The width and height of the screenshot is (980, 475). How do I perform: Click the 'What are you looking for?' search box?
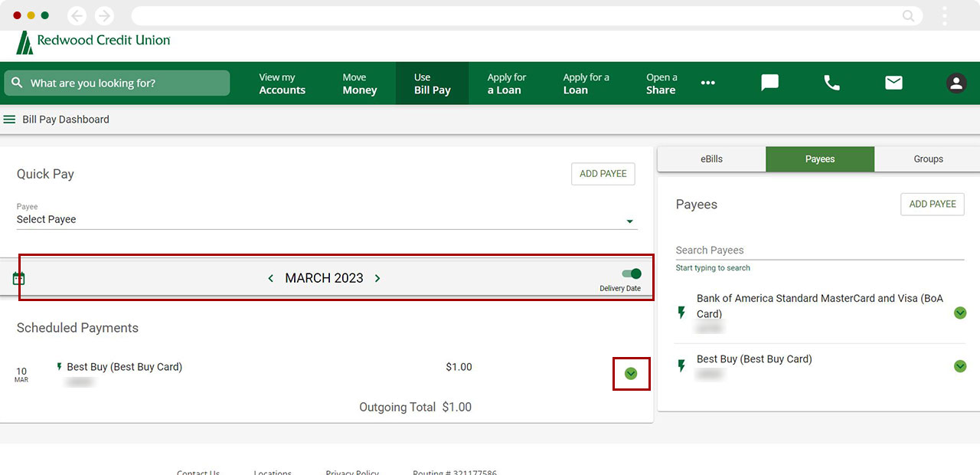coord(116,83)
